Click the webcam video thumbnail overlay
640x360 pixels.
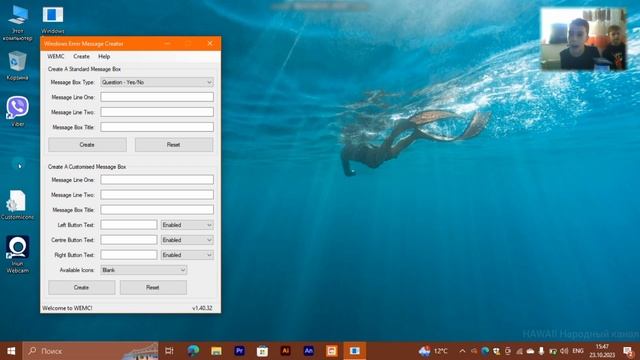[x=583, y=39]
